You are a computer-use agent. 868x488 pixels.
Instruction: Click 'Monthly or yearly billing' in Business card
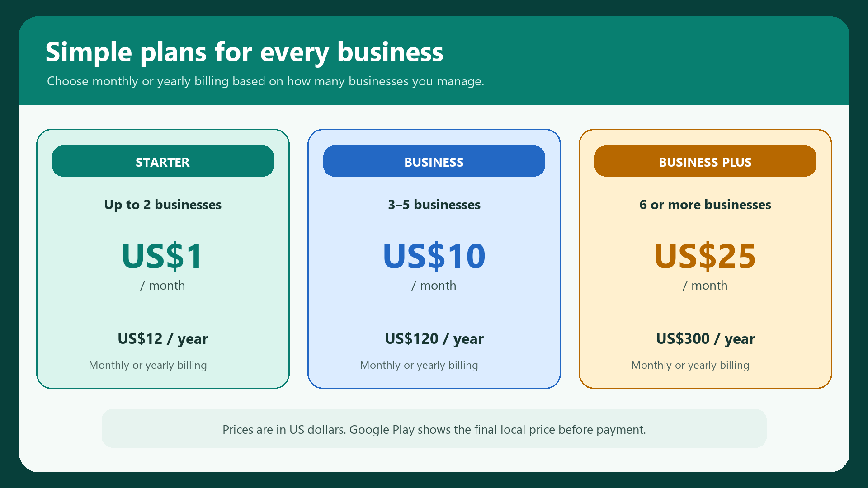(419, 365)
